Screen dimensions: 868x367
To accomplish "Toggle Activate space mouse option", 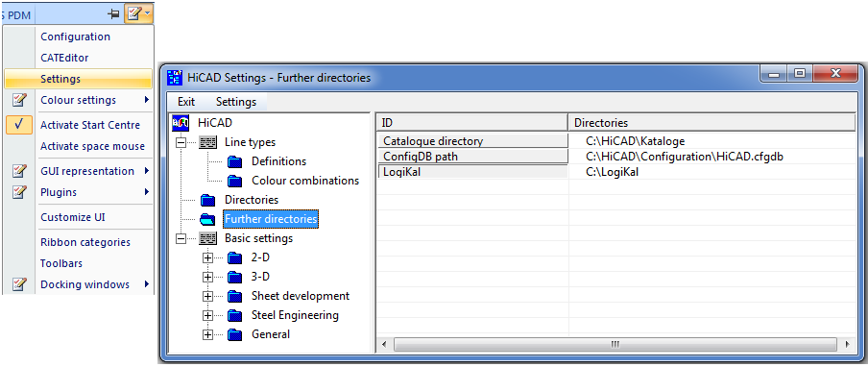I will (92, 146).
